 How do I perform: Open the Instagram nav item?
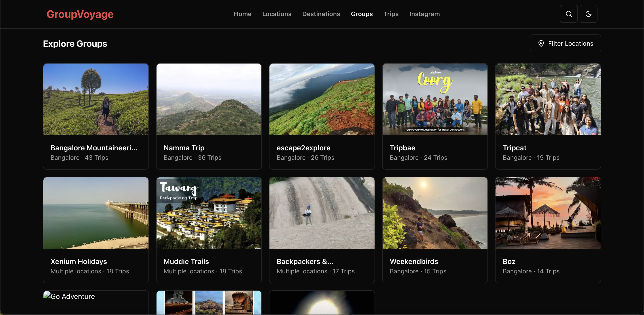424,14
